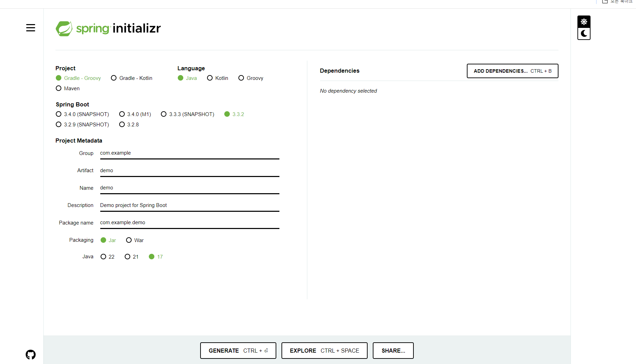Open the Share dialog

click(393, 351)
